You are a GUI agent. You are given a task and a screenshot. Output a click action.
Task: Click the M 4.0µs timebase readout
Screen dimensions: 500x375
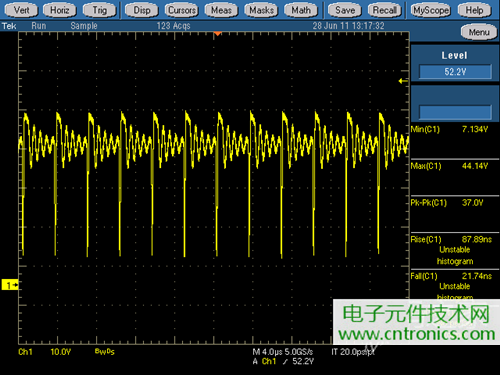point(267,352)
